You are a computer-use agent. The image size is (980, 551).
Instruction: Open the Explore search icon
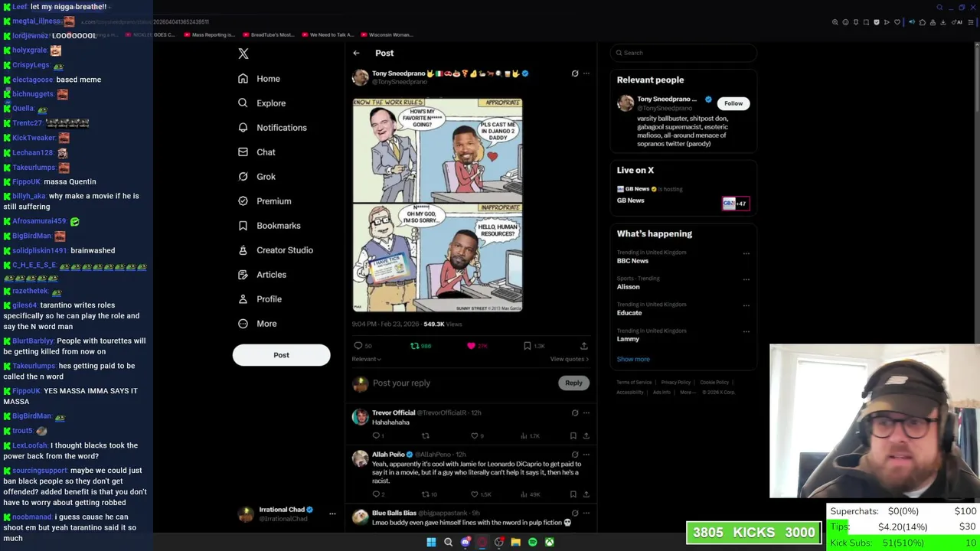pyautogui.click(x=243, y=103)
